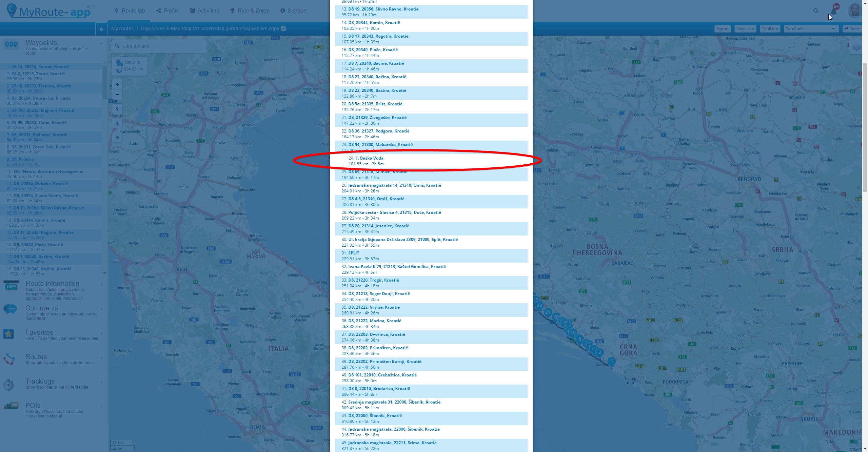This screenshot has width=868, height=452.
Task: Click the pencil edit route name icon
Action: [283, 28]
